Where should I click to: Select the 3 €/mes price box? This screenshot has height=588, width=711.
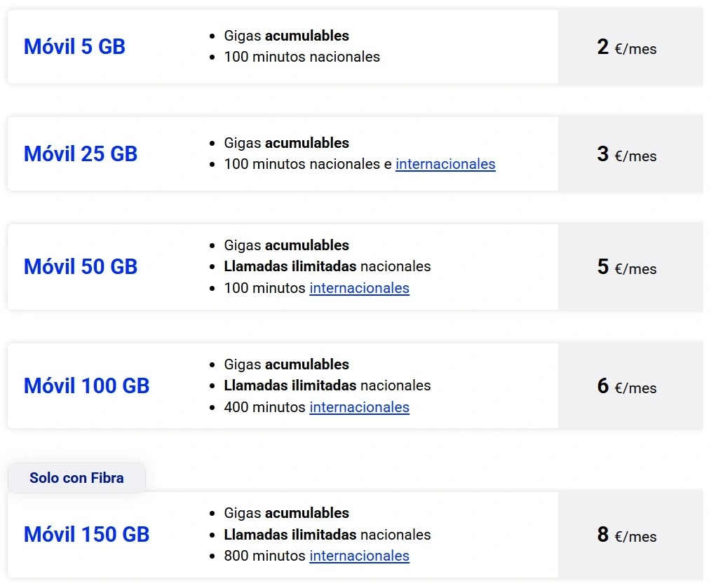pos(627,155)
